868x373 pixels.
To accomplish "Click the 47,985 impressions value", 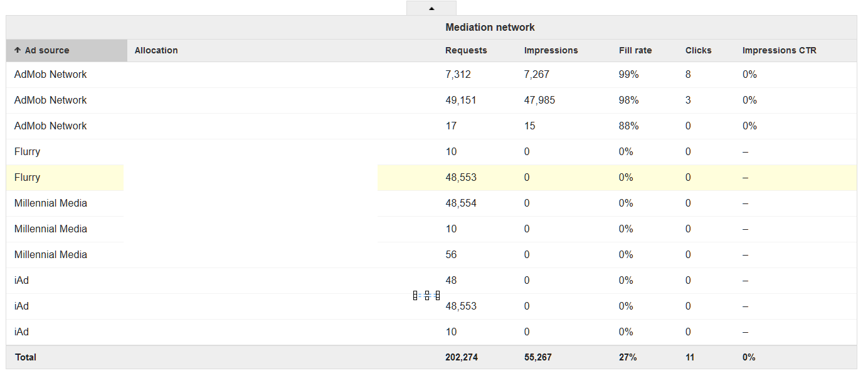I will 539,100.
